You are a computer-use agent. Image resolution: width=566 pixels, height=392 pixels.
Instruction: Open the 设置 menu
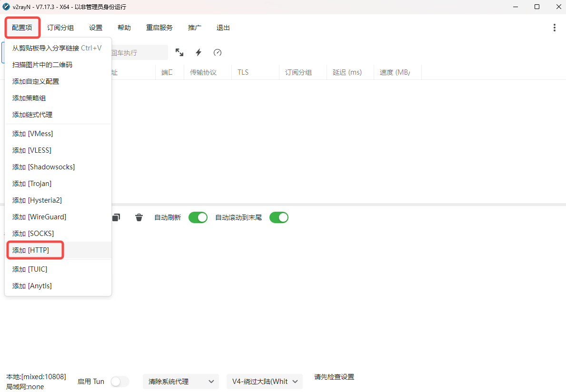[x=96, y=28]
